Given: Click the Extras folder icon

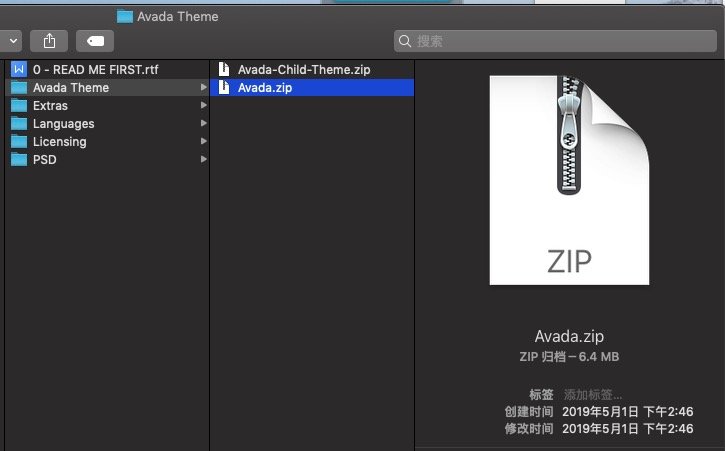Looking at the screenshot, I should point(19,106).
